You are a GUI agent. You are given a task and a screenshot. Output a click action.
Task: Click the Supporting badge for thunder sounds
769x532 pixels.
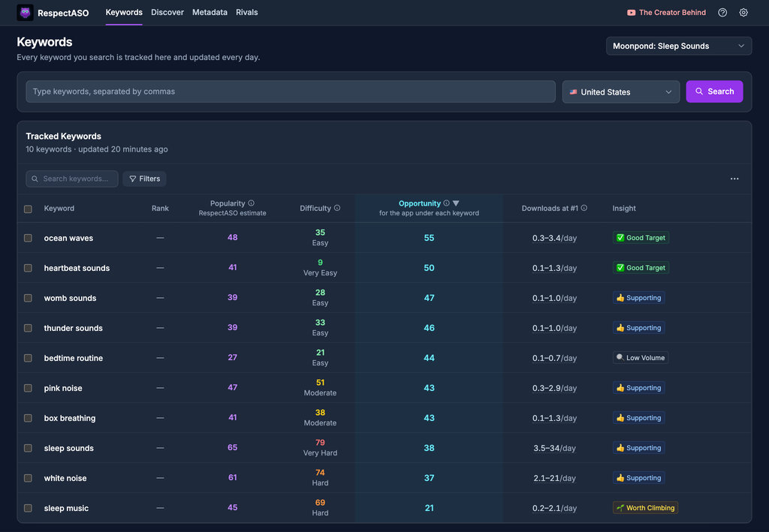[x=638, y=328]
